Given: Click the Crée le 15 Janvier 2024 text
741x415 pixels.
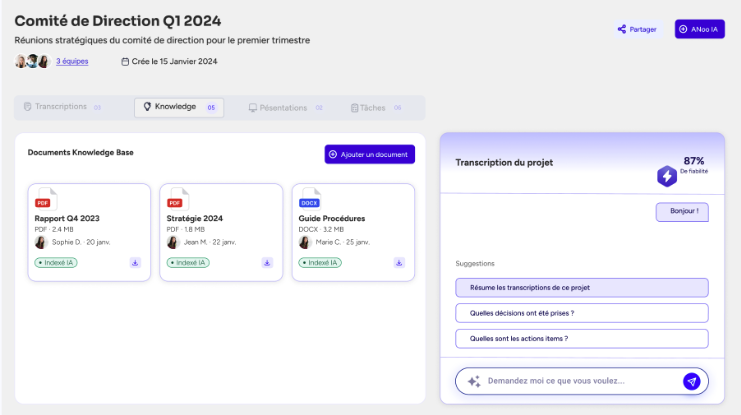Looking at the screenshot, I should (174, 61).
